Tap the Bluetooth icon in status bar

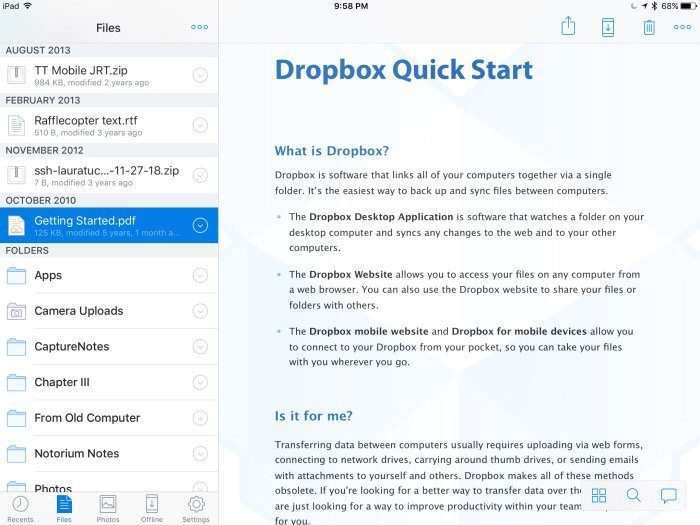click(654, 6)
